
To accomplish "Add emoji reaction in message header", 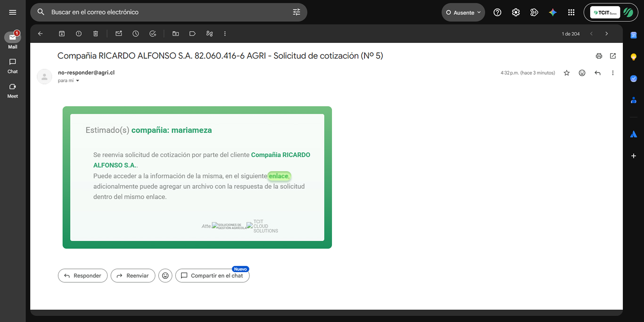I will click(582, 73).
